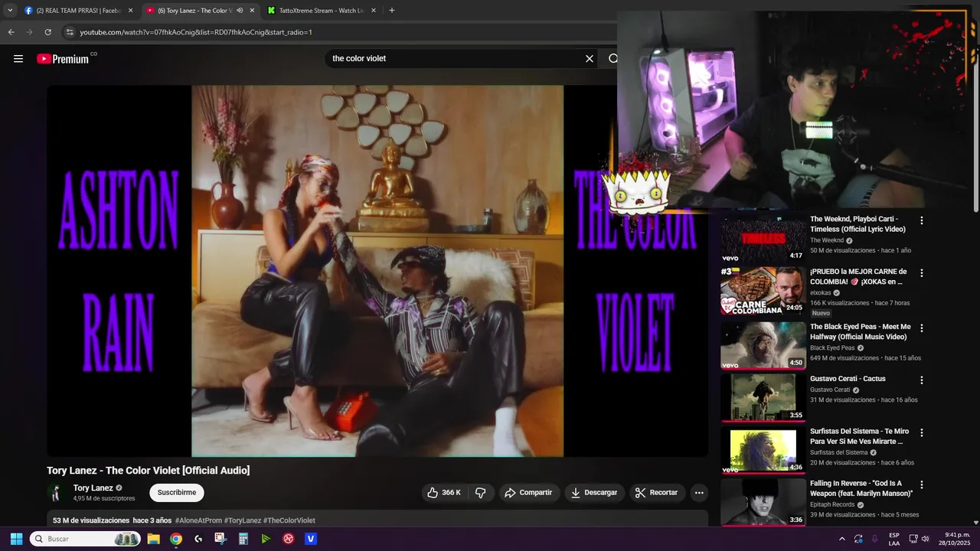Click the Suscribirme button
The height and width of the screenshot is (551, 980).
177,493
